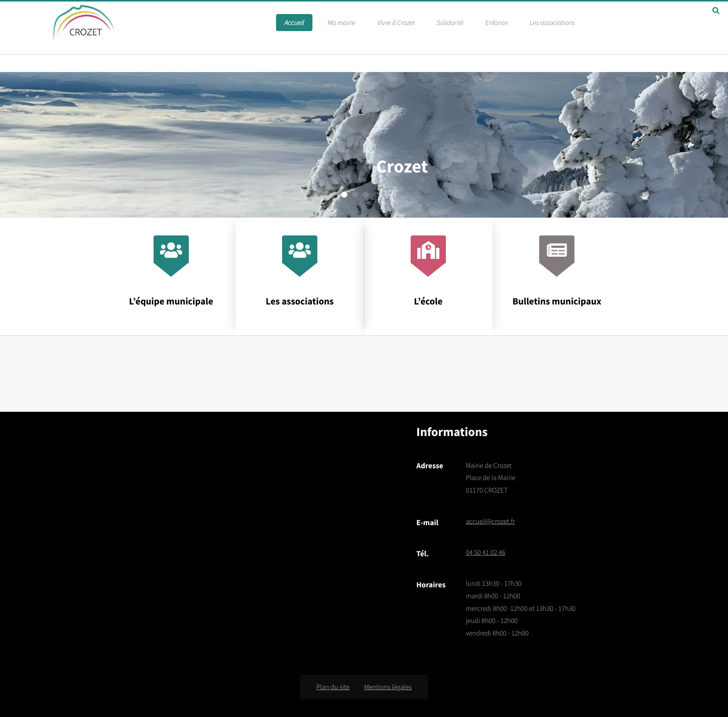The image size is (728, 717).
Task: Click the phone number 04 50 41 02 46
Action: point(485,552)
